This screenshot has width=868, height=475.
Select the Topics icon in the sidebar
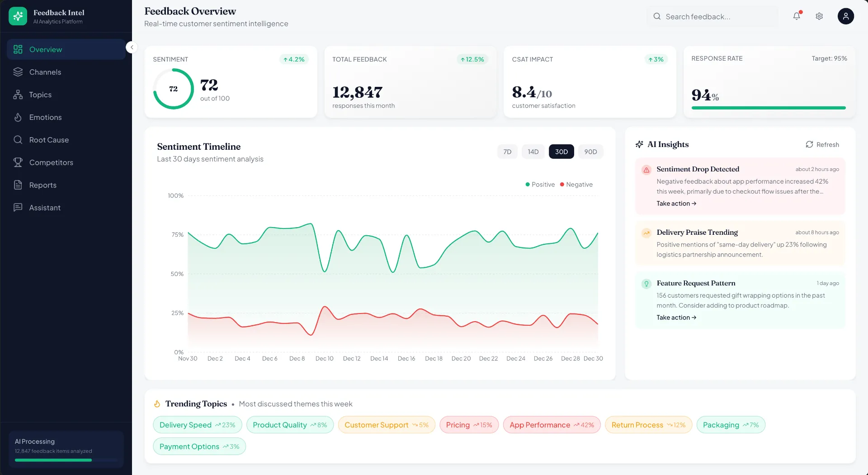[18, 95]
